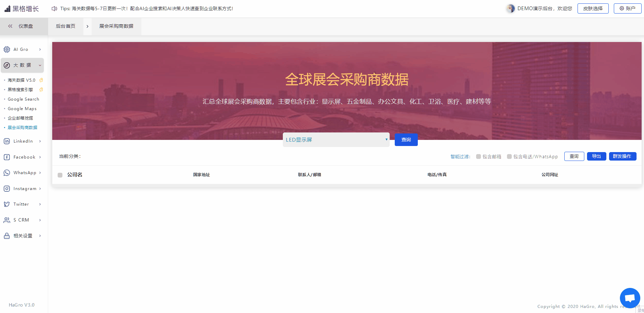Check the select-all box beside 公司名
This screenshot has width=644, height=313.
click(x=60, y=175)
